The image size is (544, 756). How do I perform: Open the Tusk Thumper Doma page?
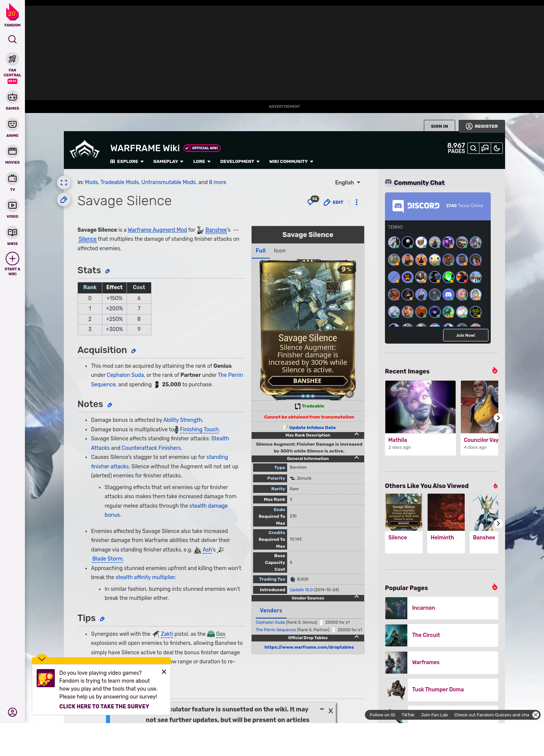click(442, 690)
